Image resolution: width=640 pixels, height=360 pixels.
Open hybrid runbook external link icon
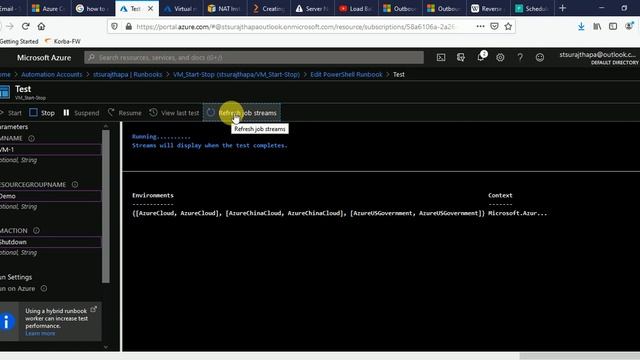click(93, 309)
